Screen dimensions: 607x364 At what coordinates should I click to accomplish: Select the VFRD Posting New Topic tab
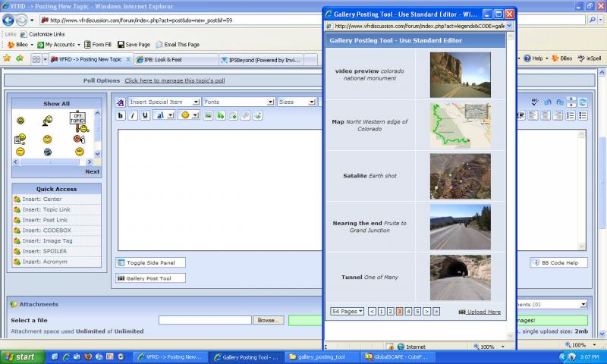coord(91,59)
